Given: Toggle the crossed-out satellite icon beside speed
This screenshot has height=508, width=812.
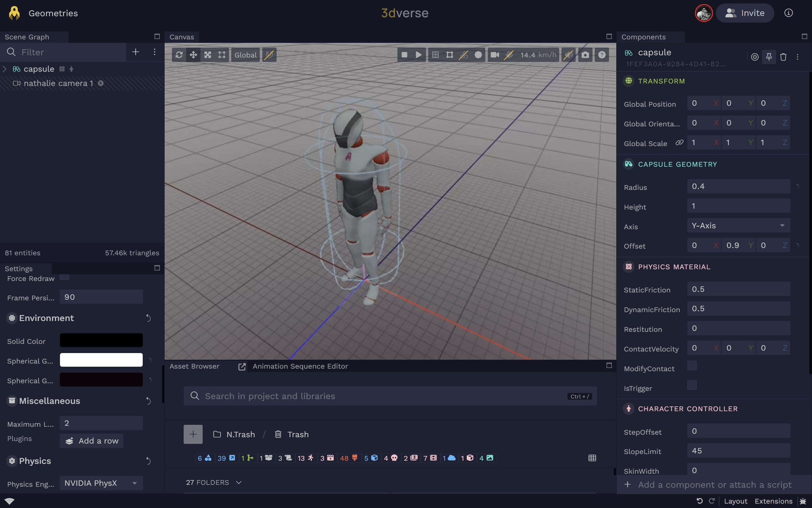Looking at the screenshot, I should point(509,55).
